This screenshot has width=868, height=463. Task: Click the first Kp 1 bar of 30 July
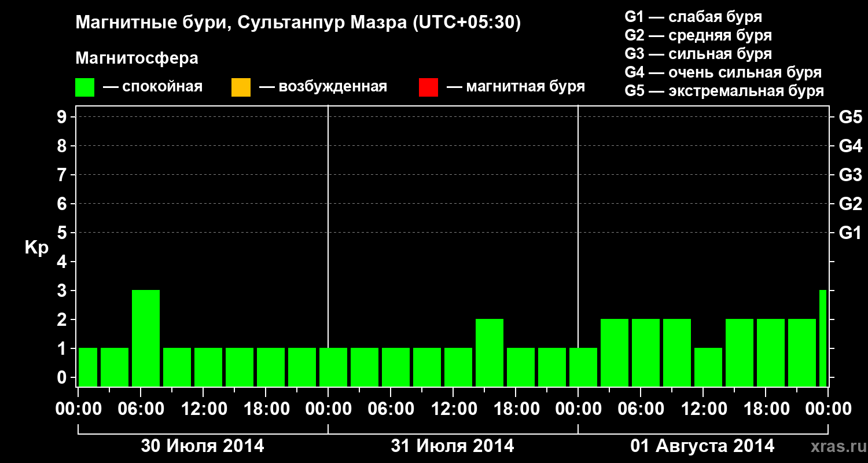(88, 367)
